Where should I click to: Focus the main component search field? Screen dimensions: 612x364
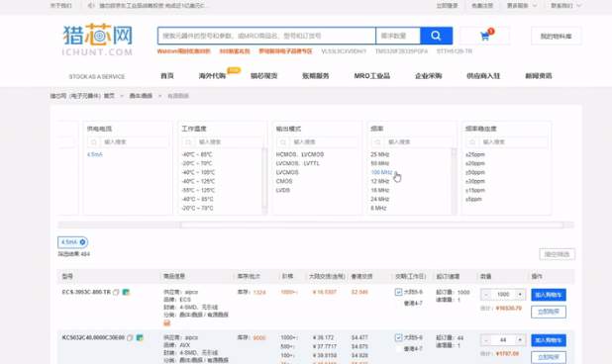coord(266,36)
